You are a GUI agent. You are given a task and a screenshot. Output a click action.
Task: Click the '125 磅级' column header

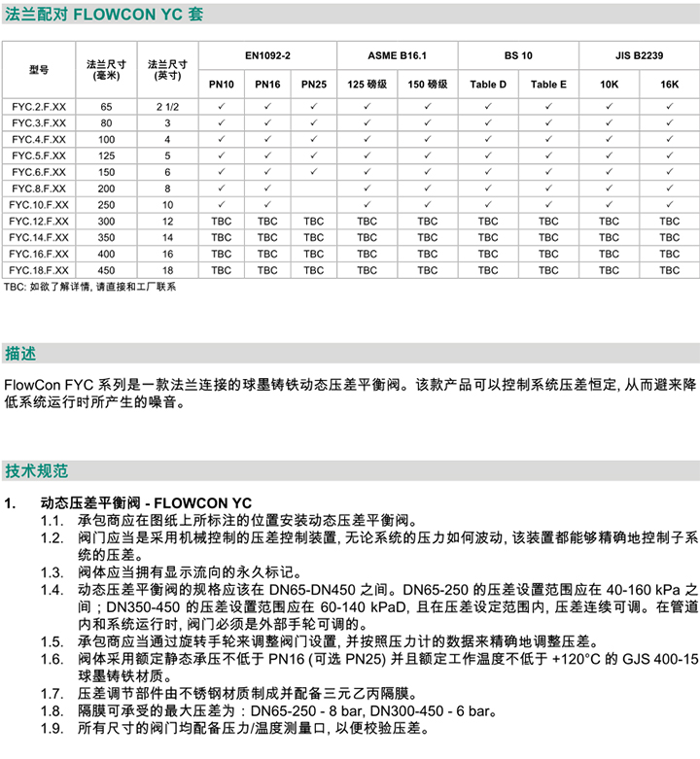[x=367, y=85]
